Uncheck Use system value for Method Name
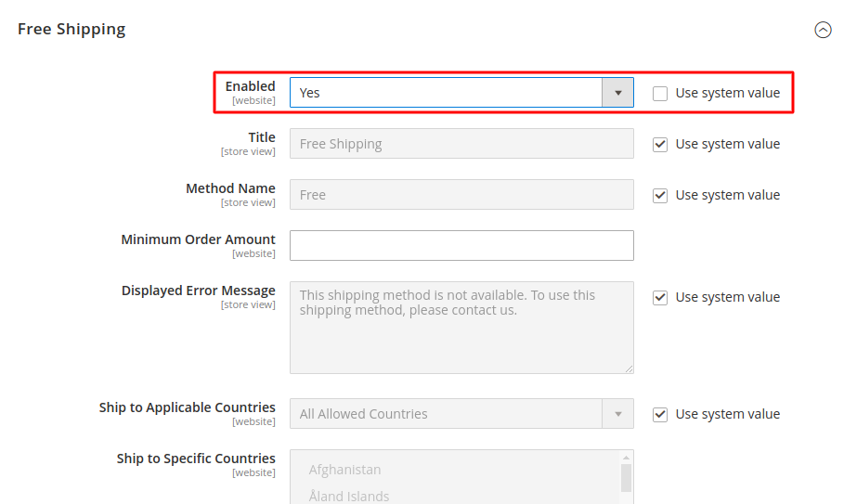Image resolution: width=857 pixels, height=504 pixels. [659, 195]
